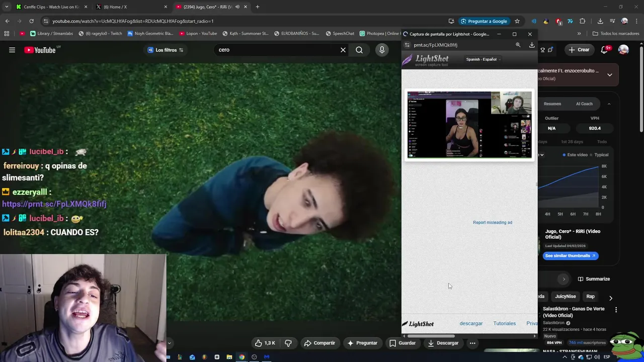Viewport: 644px width, 362px height.
Task: Open the media controls toolbar icon
Action: click(x=612, y=21)
